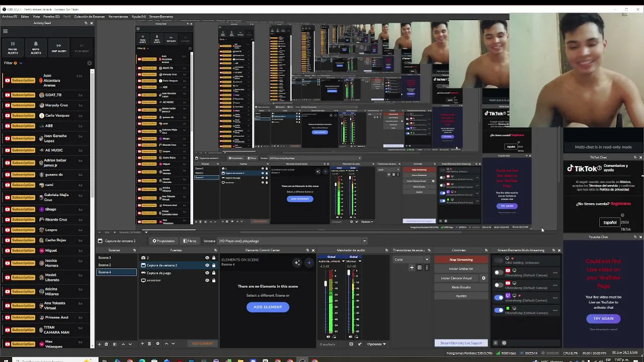644x362 pixels.
Task: Hide the Captura de ventana 2 source
Action: coord(207,265)
